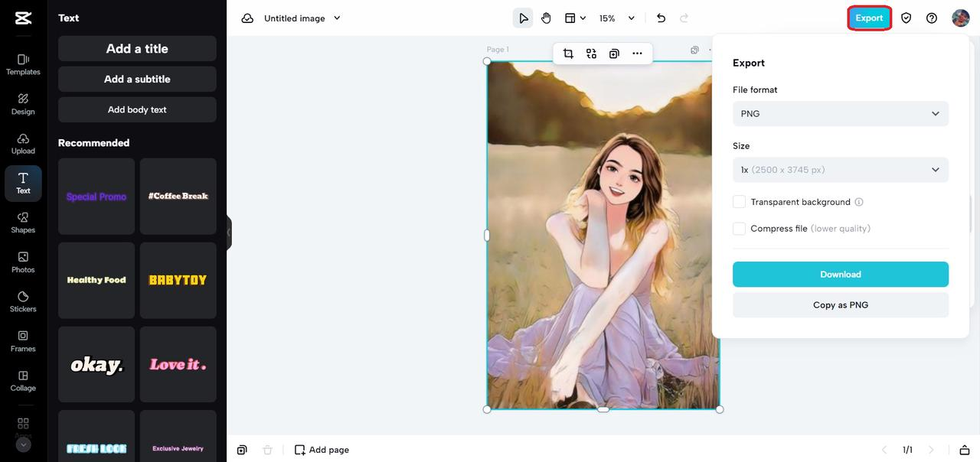Open the Templates sidebar panel
This screenshot has height=462, width=980.
point(23,64)
